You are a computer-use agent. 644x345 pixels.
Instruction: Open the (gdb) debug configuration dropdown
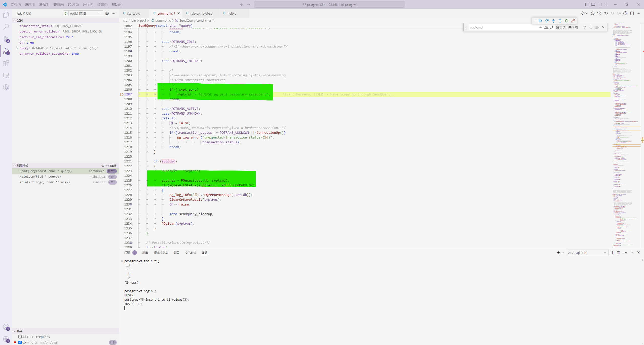(86, 13)
